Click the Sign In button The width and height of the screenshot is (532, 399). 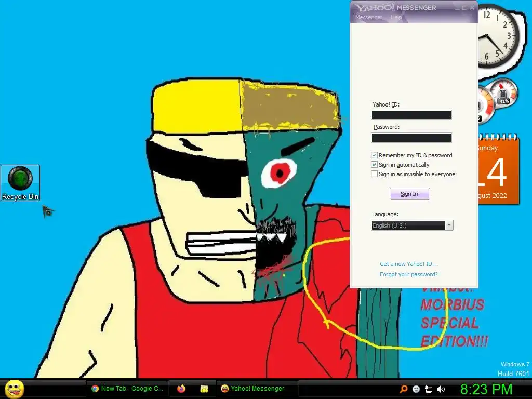point(409,194)
